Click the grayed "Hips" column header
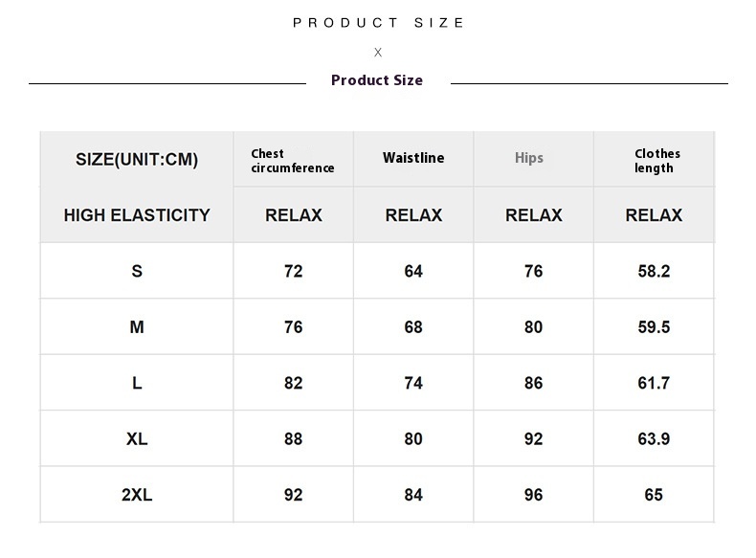 click(529, 158)
